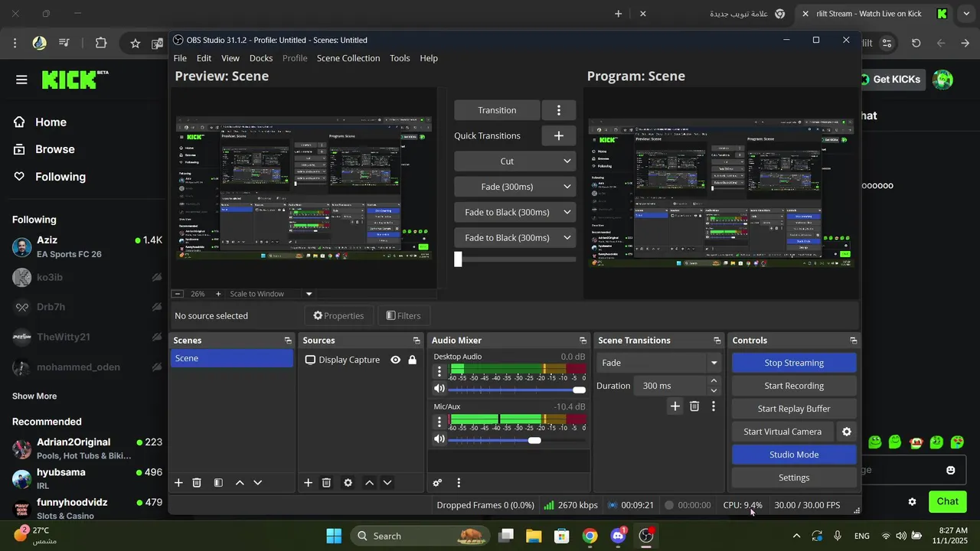Float the Controls dock icon
The image size is (980, 551).
(x=853, y=341)
